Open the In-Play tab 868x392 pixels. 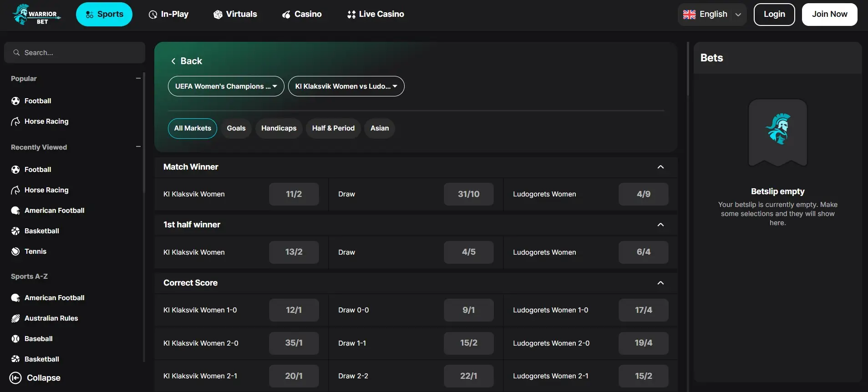168,14
